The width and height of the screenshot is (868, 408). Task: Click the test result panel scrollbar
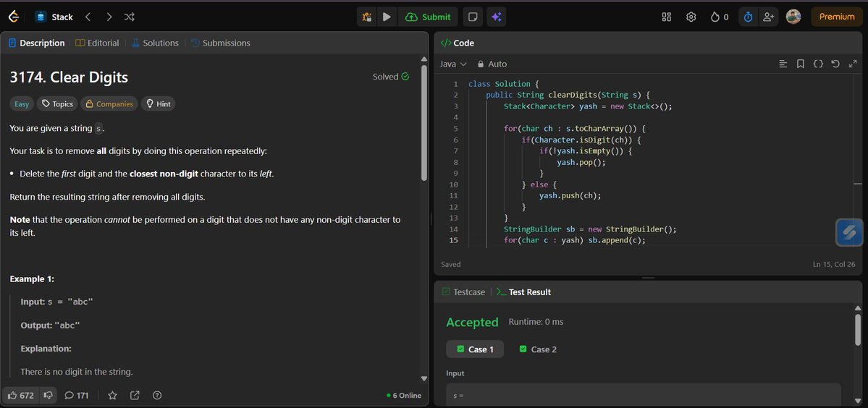pos(858,331)
